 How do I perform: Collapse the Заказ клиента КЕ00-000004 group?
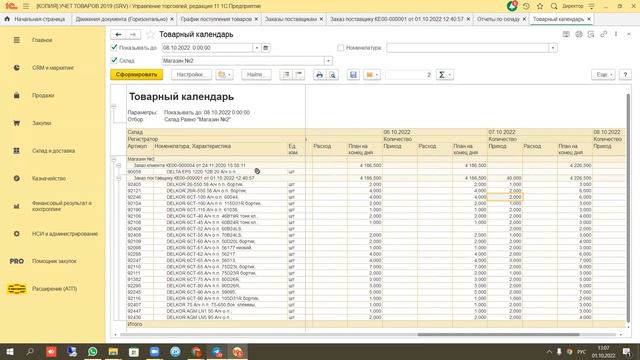point(119,165)
